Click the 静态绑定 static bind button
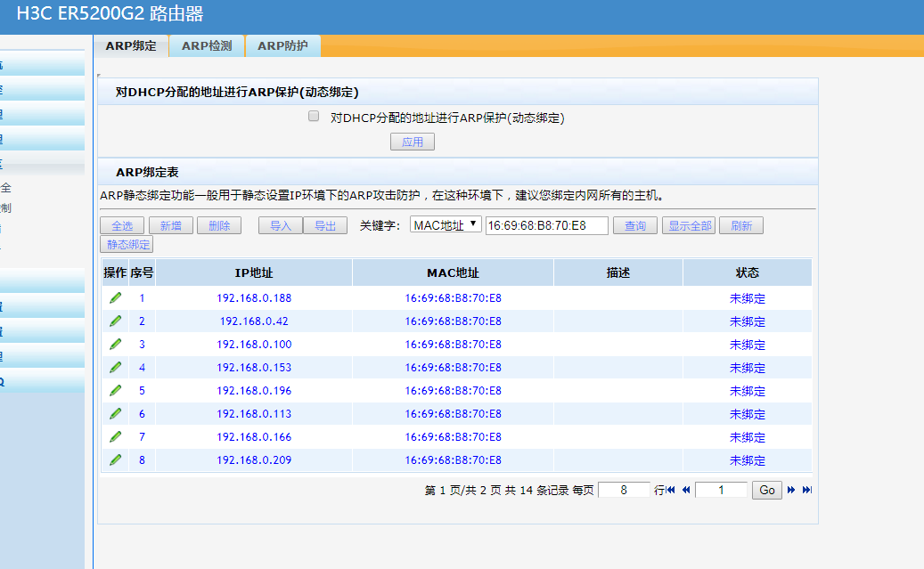The image size is (924, 569). point(127,244)
